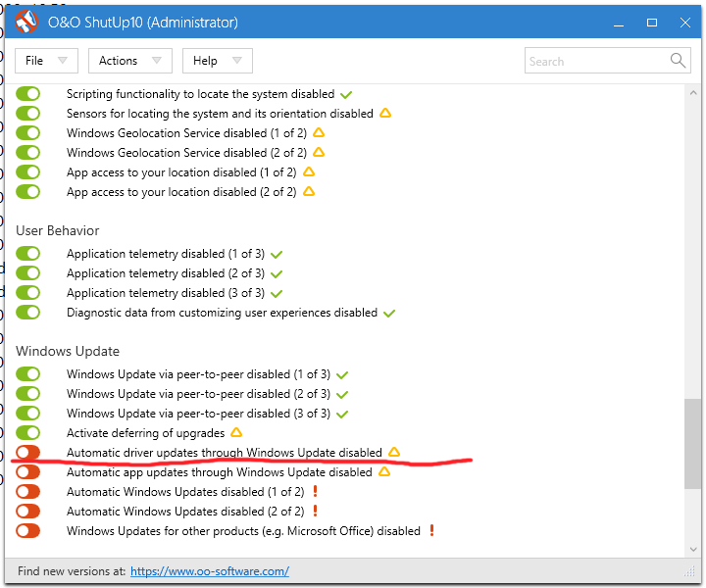Toggle Windows Update peer-to-peer (2 of 3) switch
This screenshot has width=706, height=588.
pos(27,394)
